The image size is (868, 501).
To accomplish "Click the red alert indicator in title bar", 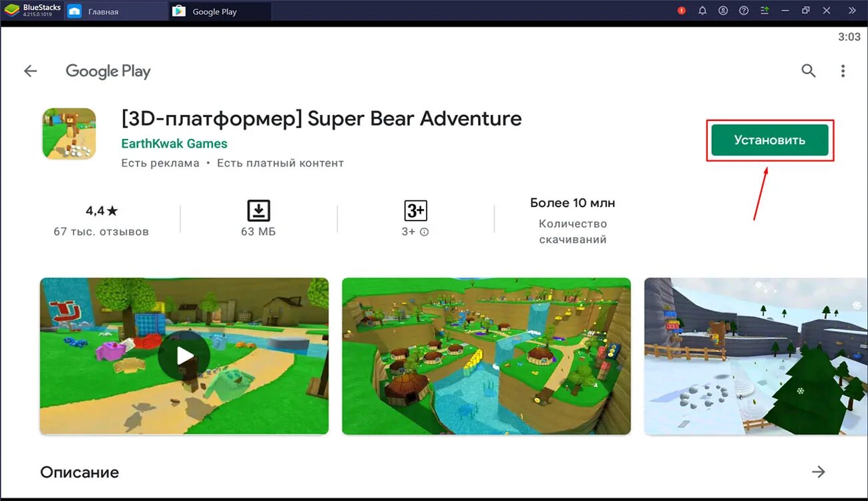I will [x=682, y=11].
